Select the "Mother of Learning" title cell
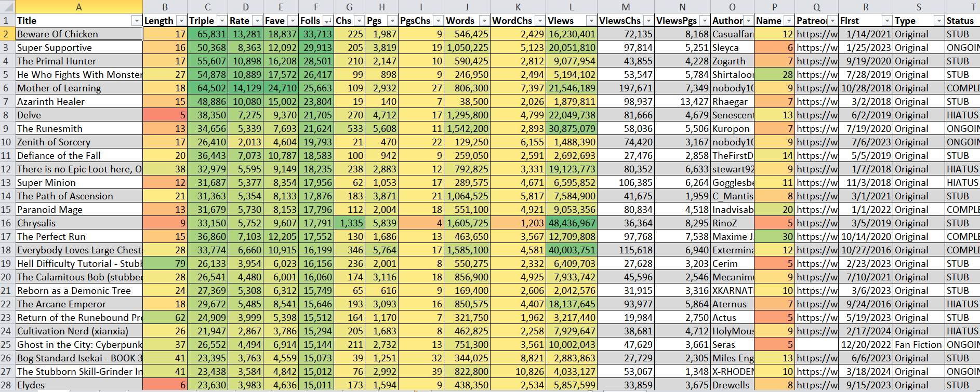 [x=79, y=88]
